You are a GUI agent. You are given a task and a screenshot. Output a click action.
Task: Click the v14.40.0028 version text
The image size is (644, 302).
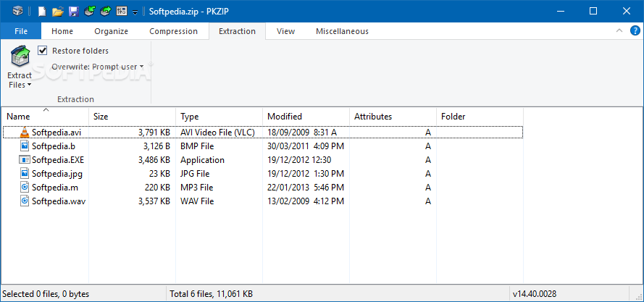coord(535,294)
